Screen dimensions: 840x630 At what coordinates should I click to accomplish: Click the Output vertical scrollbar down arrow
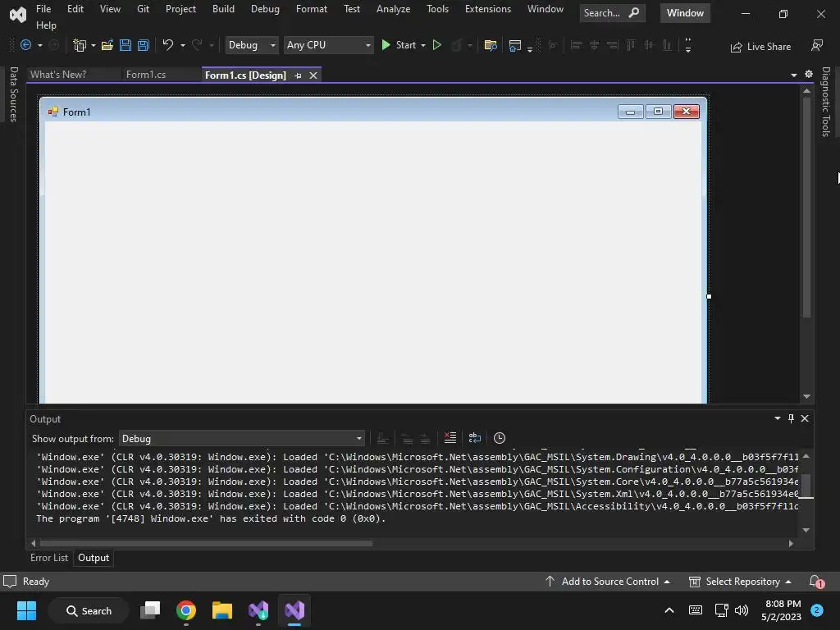click(806, 531)
